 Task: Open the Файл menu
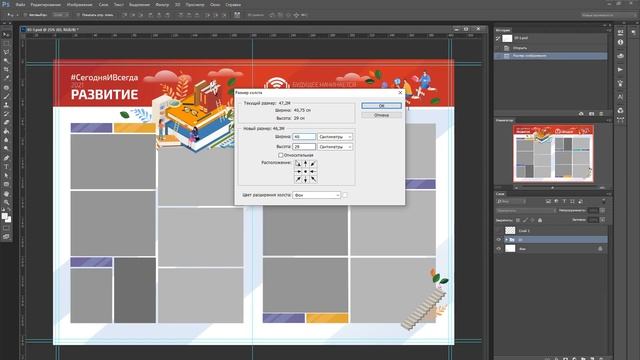pyautogui.click(x=20, y=5)
